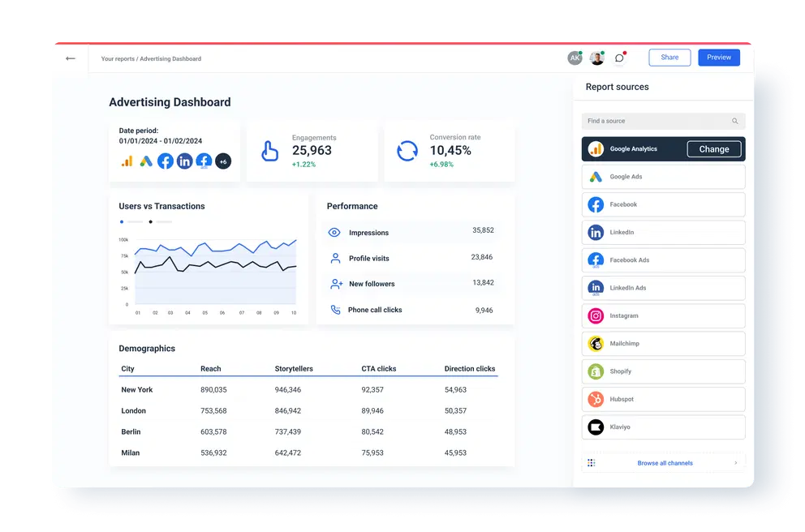
Task: Switch to the Advertising Dashboard breadcrumb
Action: 171,58
